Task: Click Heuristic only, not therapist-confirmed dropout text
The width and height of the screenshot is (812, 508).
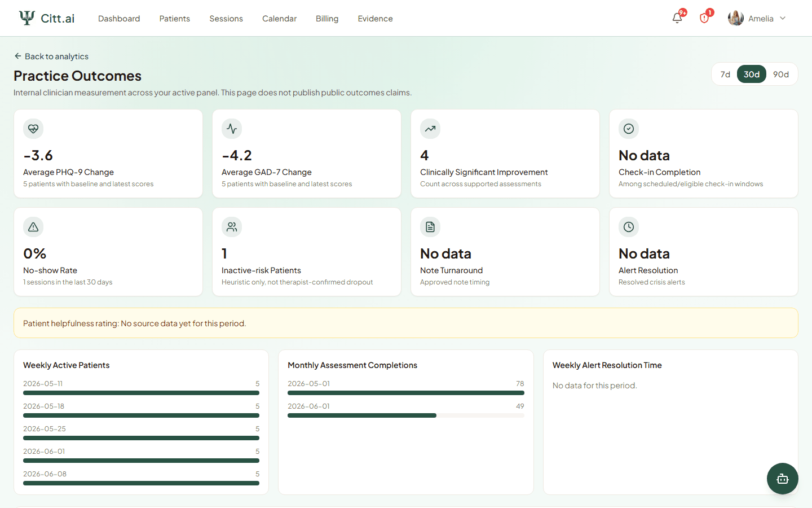Action: [x=297, y=282]
